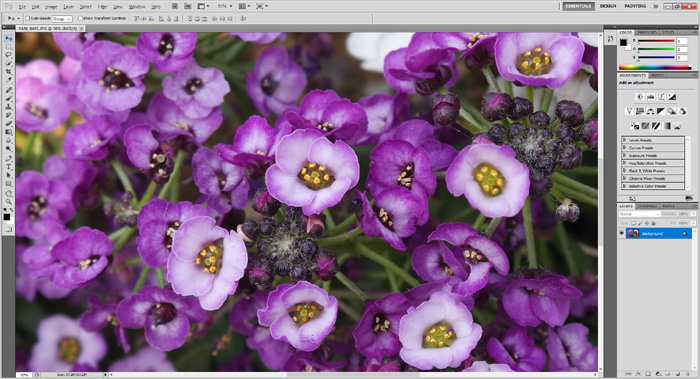Open the File menu
This screenshot has height=379, width=700.
[x=22, y=7]
